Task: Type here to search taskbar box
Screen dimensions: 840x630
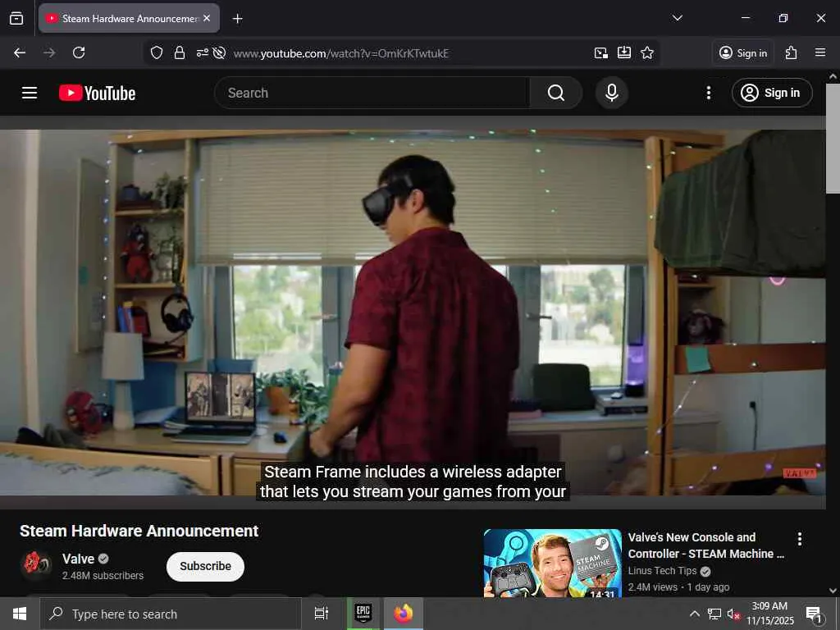Action: 171,614
